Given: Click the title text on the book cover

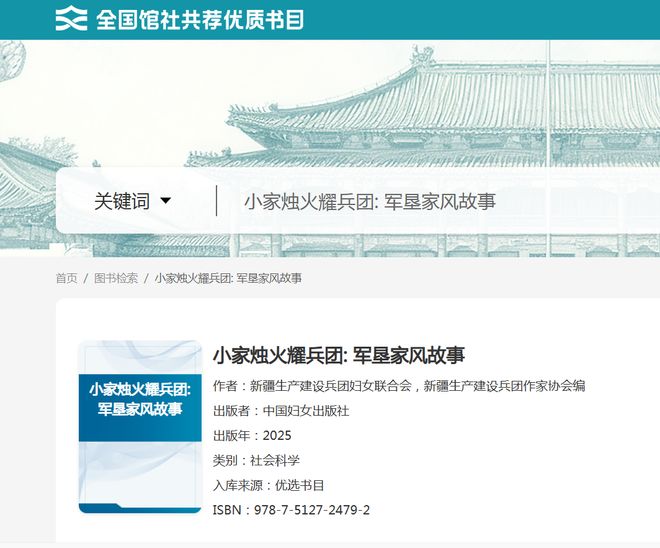Looking at the screenshot, I should [x=140, y=399].
